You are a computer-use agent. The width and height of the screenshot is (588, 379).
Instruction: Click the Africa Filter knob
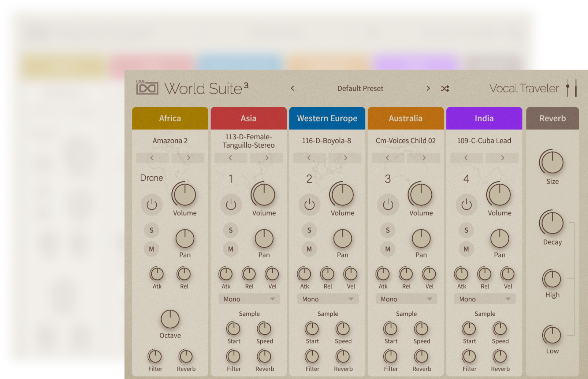[x=155, y=356]
